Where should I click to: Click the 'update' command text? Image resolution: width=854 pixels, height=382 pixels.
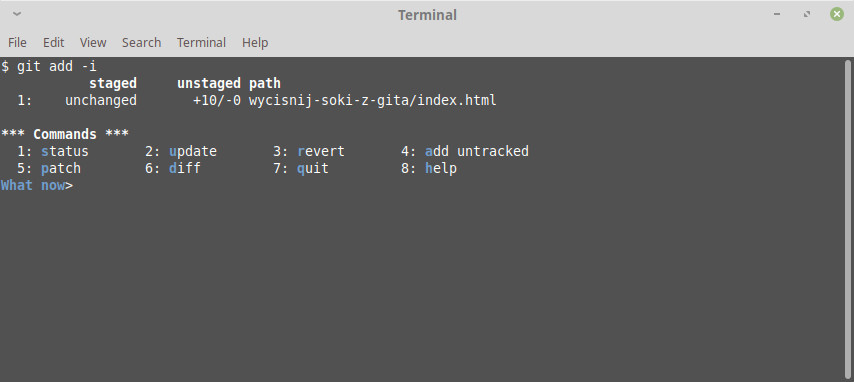coord(193,151)
